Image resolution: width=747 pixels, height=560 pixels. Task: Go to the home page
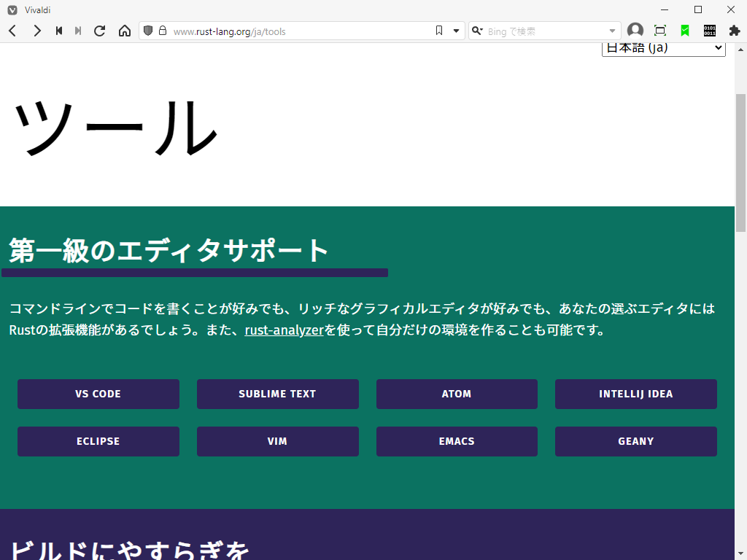124,31
